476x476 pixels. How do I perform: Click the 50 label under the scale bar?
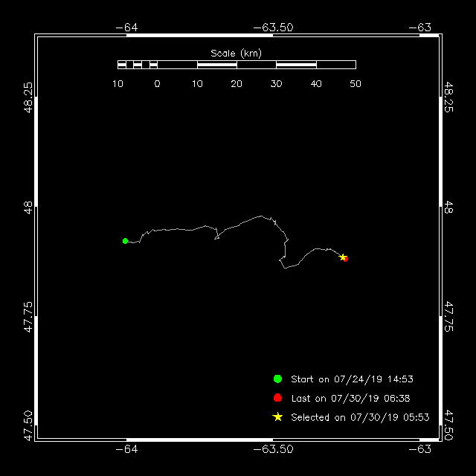pos(356,84)
